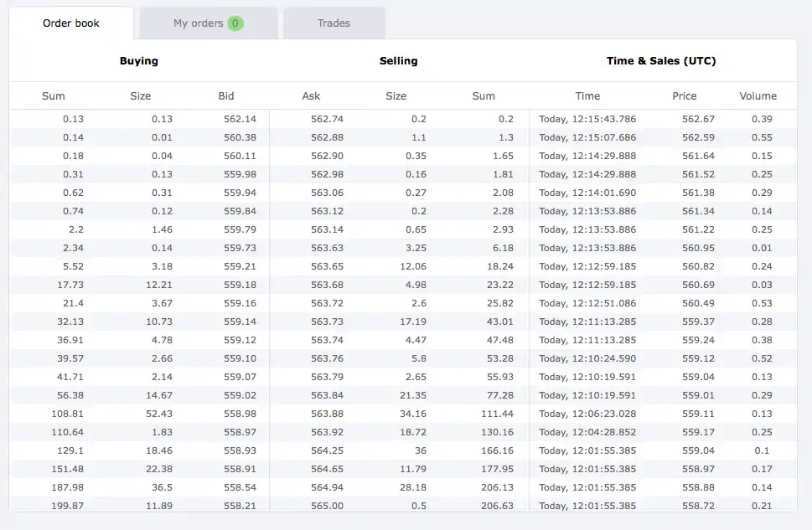The height and width of the screenshot is (530, 812).
Task: Select the 565.00 ask row
Action: click(327, 506)
